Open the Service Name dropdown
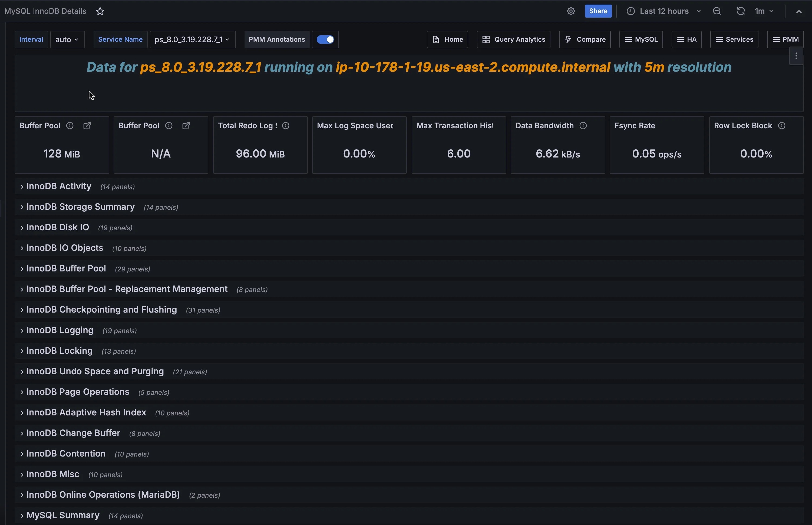Image resolution: width=812 pixels, height=525 pixels. click(193, 40)
